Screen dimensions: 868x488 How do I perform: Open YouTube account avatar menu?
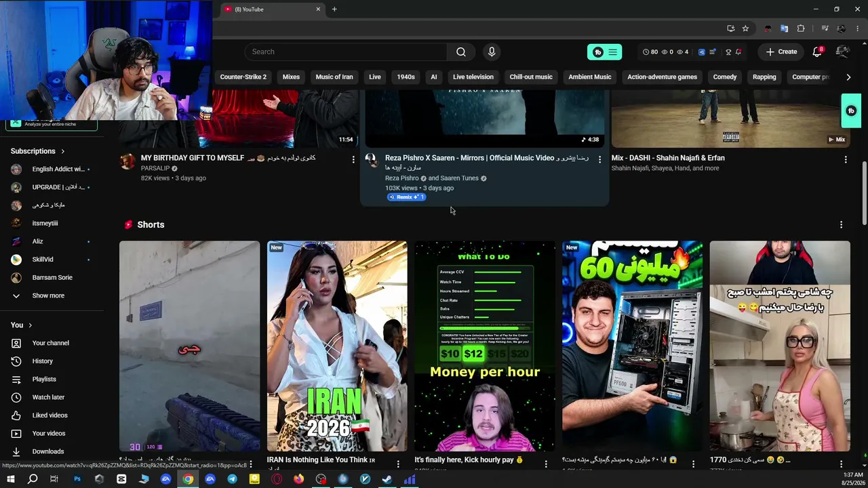click(x=843, y=52)
